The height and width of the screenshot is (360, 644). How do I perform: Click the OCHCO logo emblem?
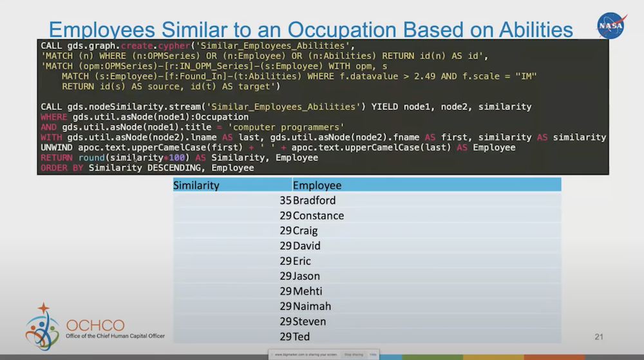[x=42, y=327]
